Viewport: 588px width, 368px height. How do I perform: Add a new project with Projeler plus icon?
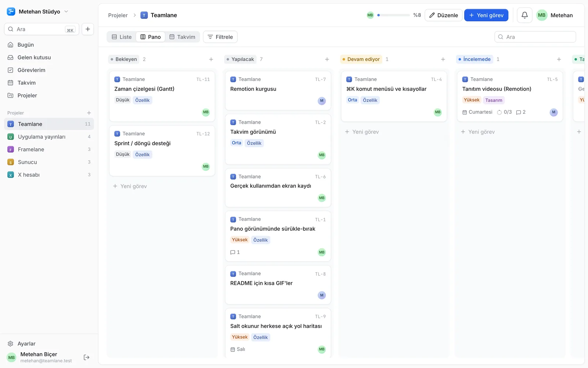tap(89, 113)
